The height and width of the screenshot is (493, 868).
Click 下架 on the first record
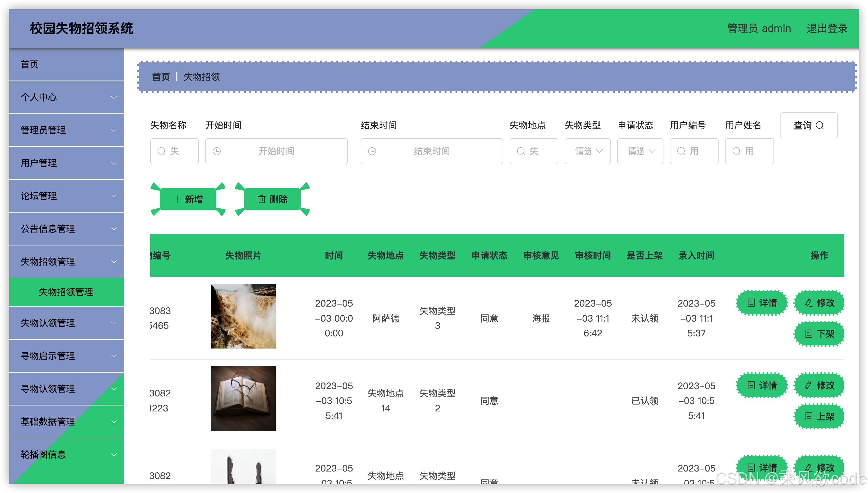(819, 334)
